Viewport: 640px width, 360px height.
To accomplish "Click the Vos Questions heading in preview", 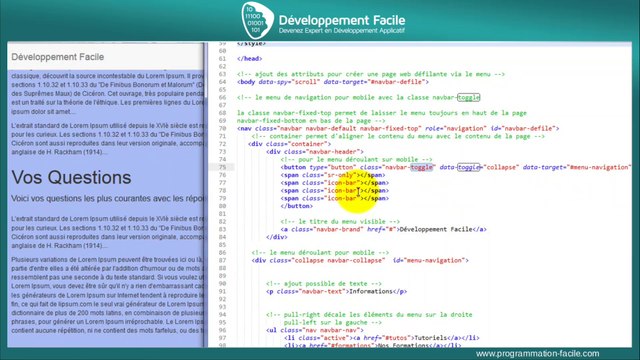I will (x=71, y=178).
